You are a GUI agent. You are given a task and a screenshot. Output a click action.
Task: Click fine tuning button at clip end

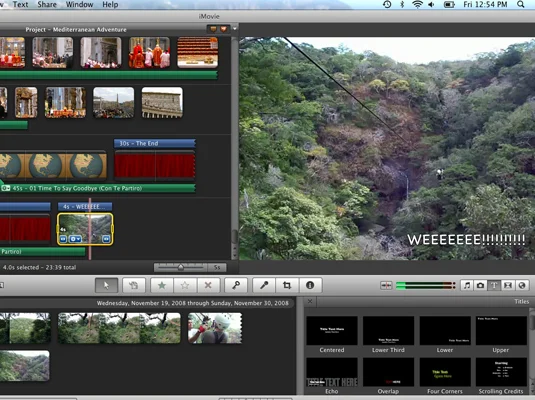tap(106, 239)
